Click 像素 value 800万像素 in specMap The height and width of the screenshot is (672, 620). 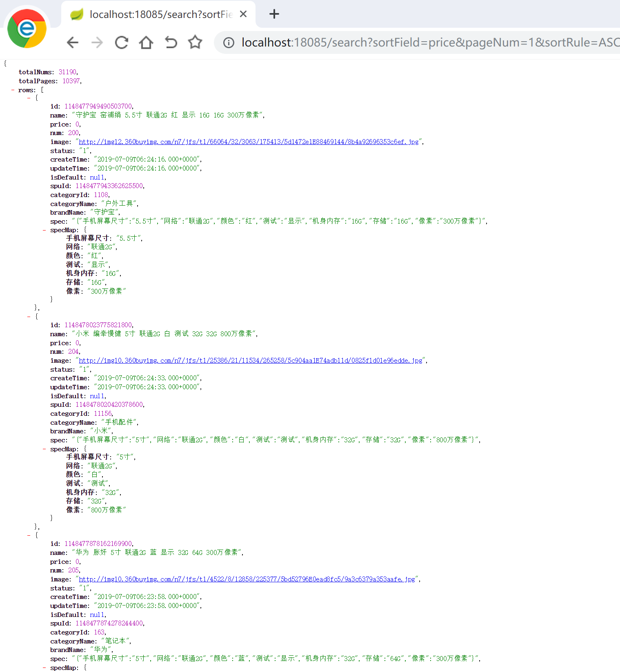(107, 510)
